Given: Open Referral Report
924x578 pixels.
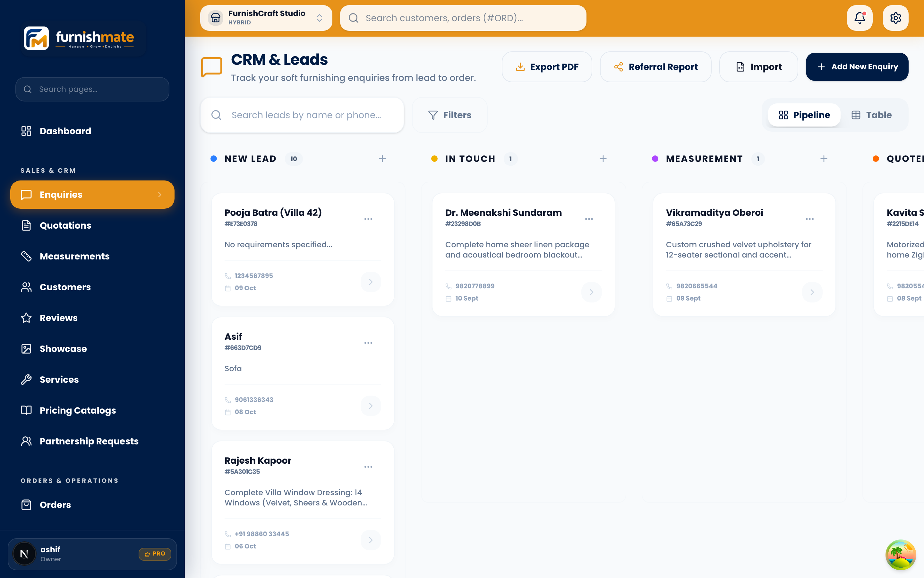Looking at the screenshot, I should click(x=655, y=67).
